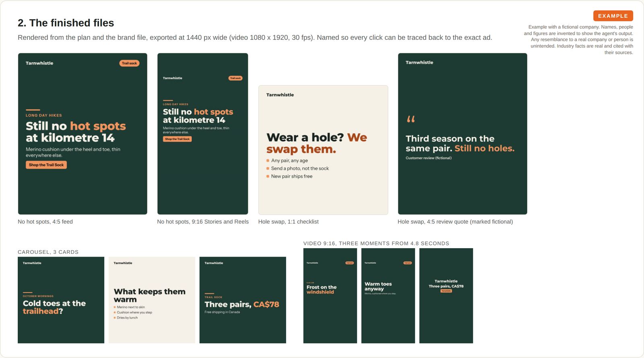The height and width of the screenshot is (358, 644).
Task: Click the 'Dries by lunch' bullet
Action: pyautogui.click(x=126, y=318)
